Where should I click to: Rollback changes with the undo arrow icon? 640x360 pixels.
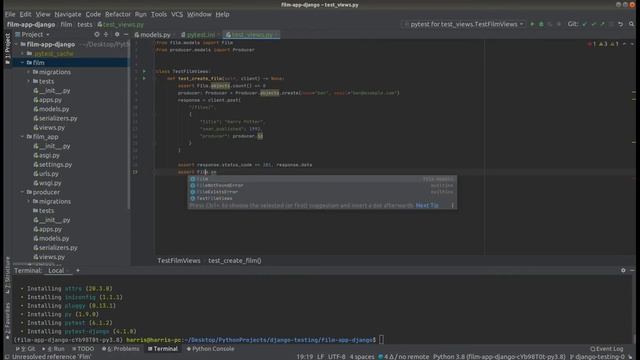[620, 24]
